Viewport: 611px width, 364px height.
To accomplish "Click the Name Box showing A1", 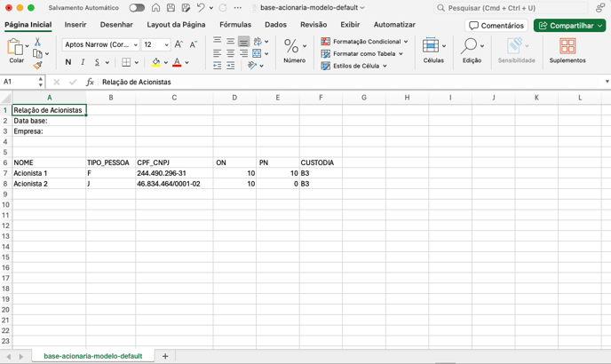I will 20,82.
